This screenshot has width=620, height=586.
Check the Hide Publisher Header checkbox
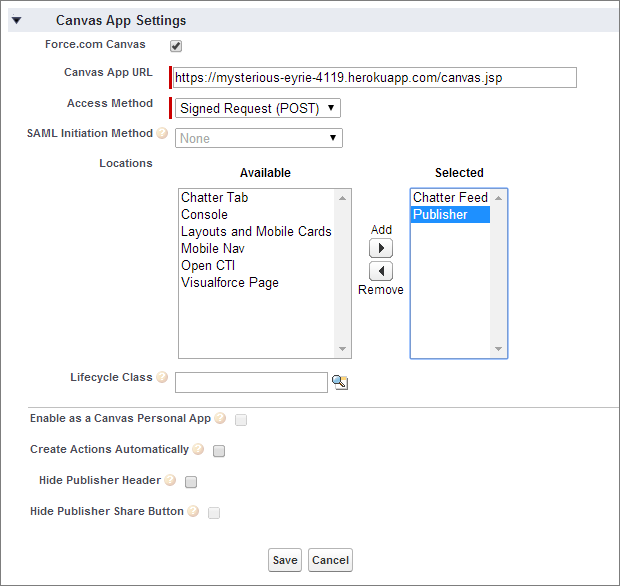tap(191, 482)
